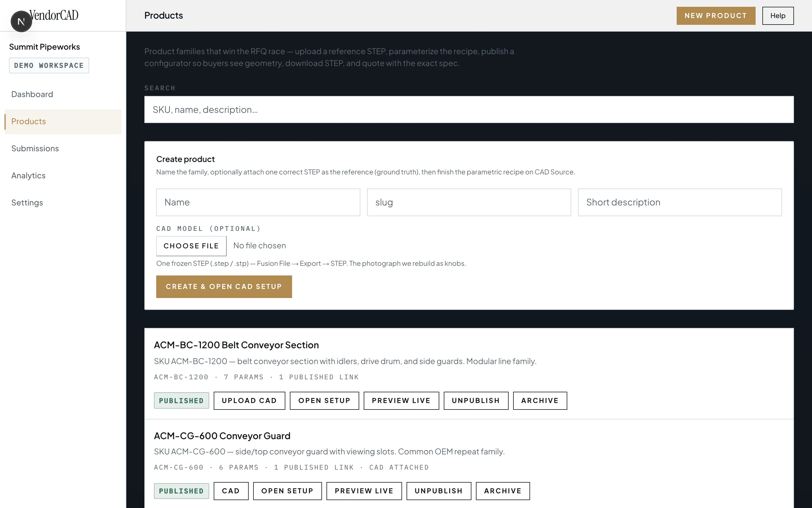812x508 pixels.
Task: Click the Short description field
Action: [680, 202]
